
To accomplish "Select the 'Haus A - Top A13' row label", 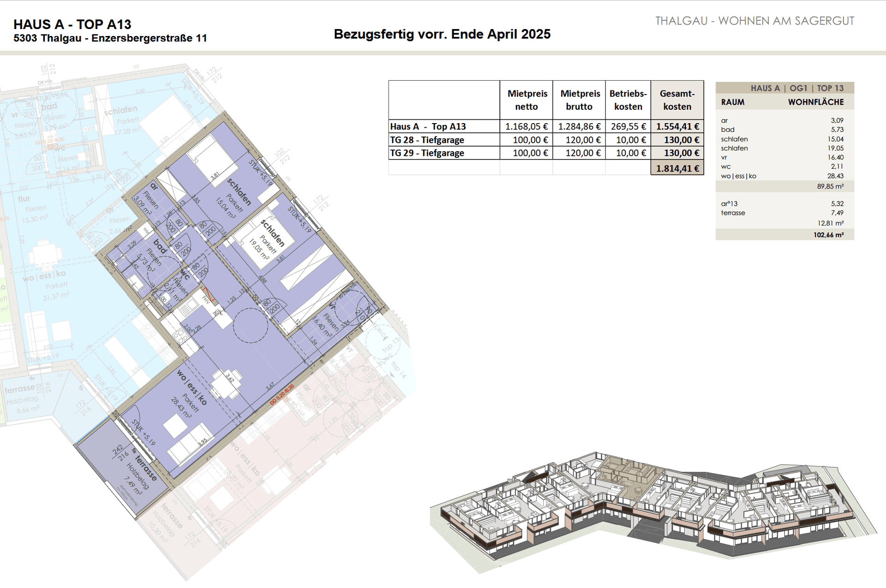I will coord(428,126).
